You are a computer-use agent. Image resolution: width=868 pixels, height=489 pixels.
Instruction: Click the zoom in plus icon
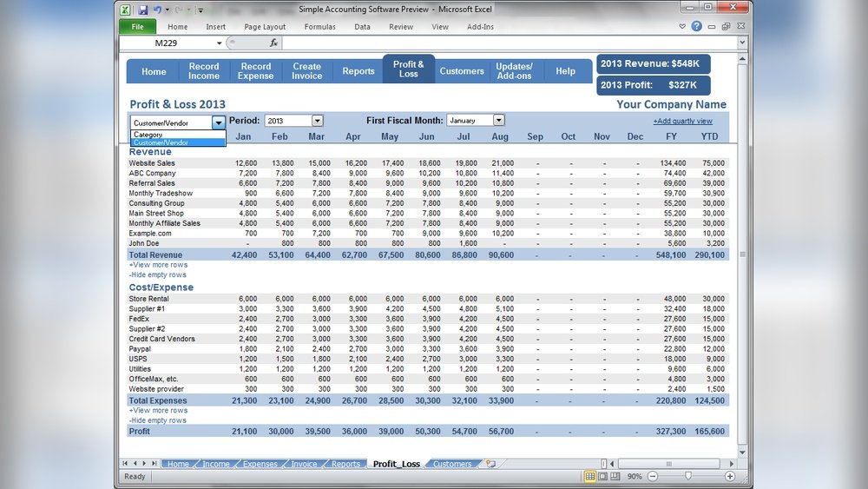(x=730, y=476)
